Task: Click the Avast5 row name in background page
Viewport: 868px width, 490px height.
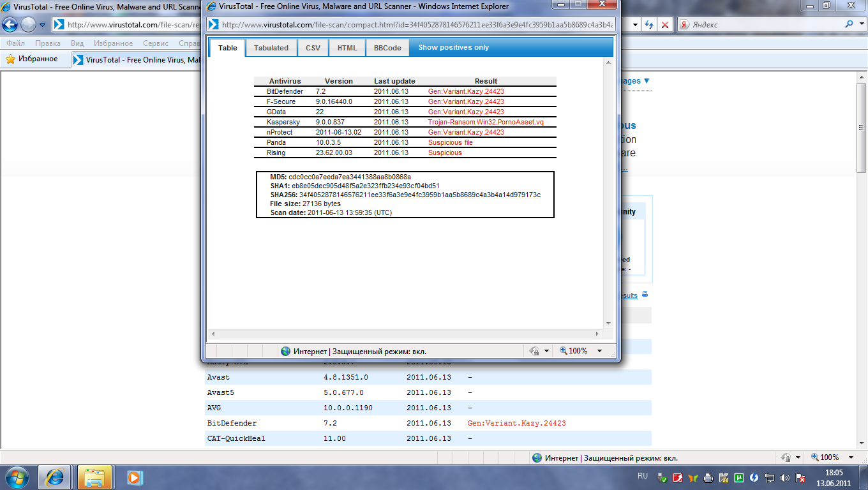Action: tap(221, 392)
